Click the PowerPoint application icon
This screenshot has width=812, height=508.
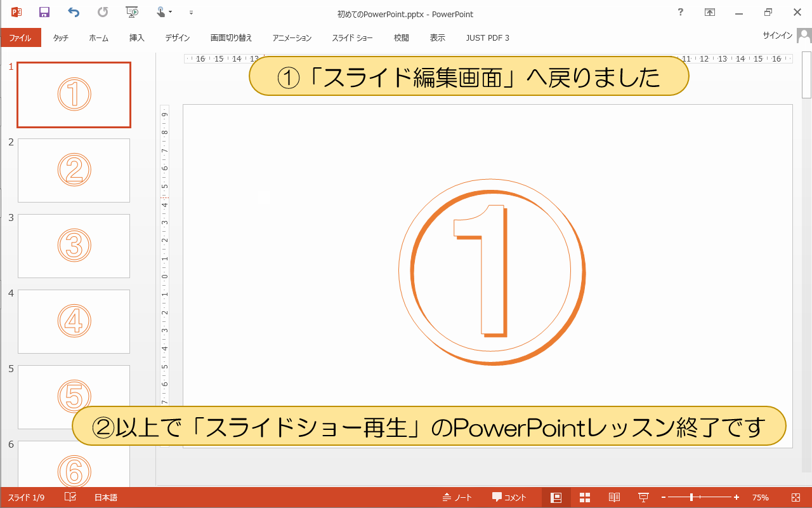click(16, 12)
